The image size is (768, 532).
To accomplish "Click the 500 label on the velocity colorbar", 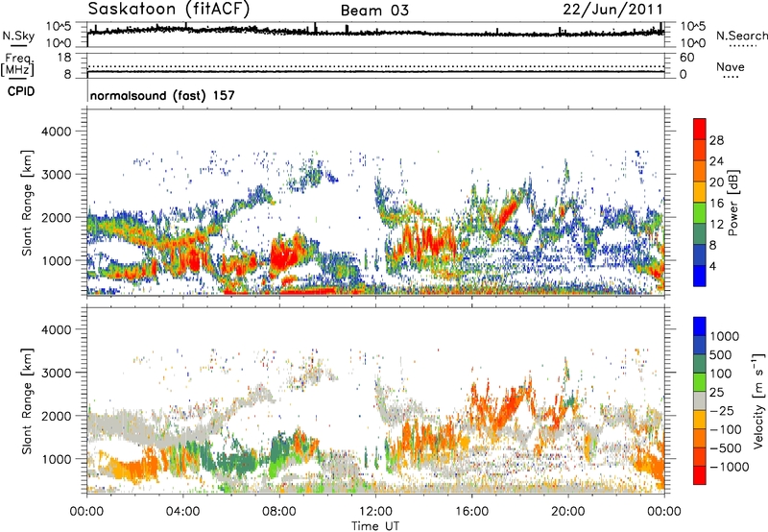I will [x=721, y=354].
